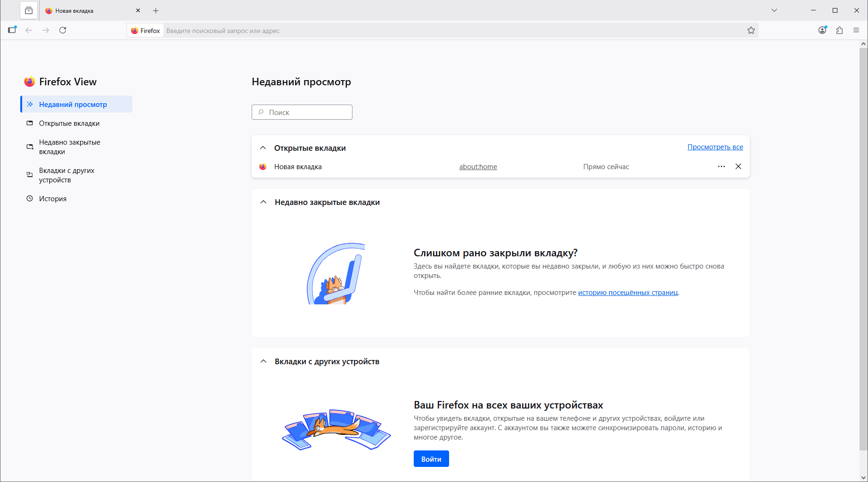Collapse the Открытые вкладки section
Image resolution: width=868 pixels, height=482 pixels.
click(x=263, y=148)
